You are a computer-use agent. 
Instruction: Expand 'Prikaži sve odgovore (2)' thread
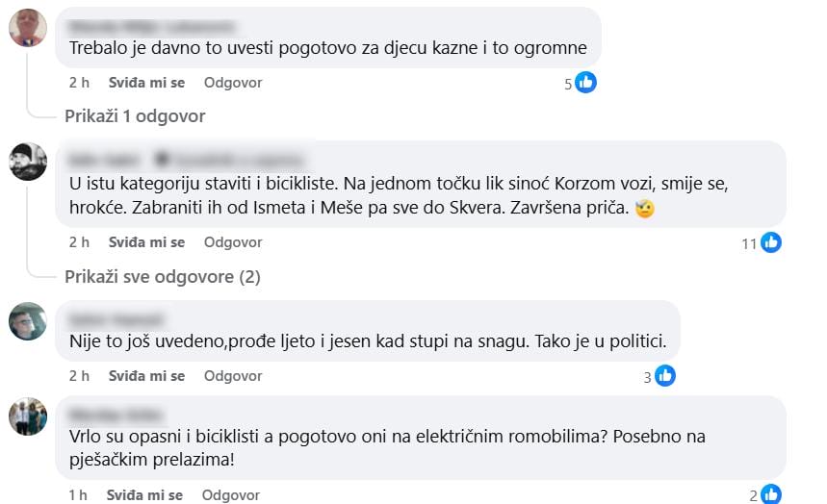click(163, 277)
